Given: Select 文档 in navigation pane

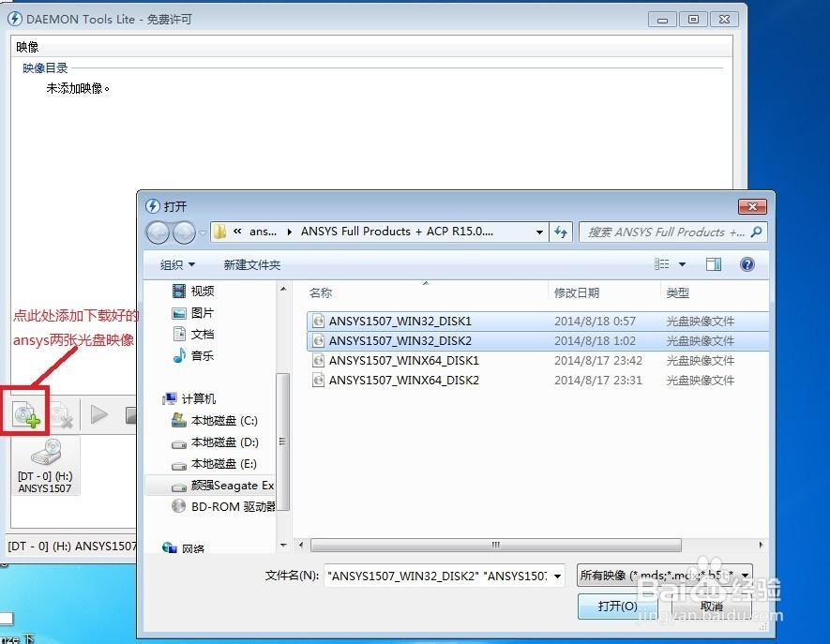Looking at the screenshot, I should click(x=193, y=334).
